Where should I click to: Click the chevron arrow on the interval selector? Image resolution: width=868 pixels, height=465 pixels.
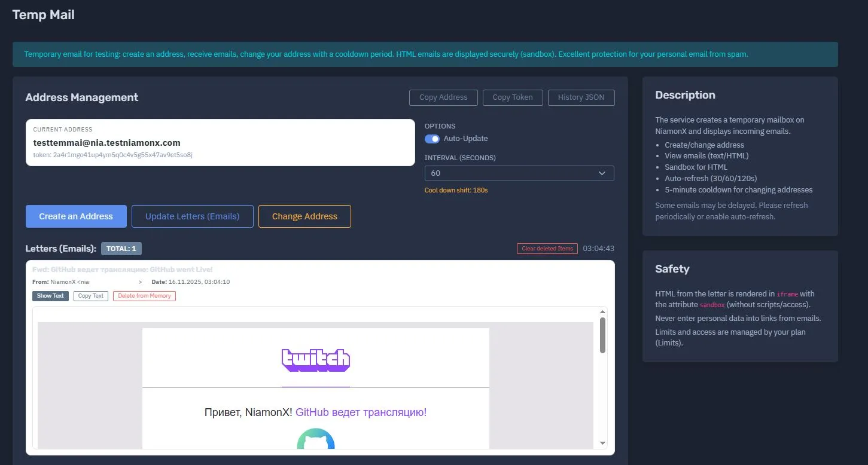pyautogui.click(x=602, y=173)
